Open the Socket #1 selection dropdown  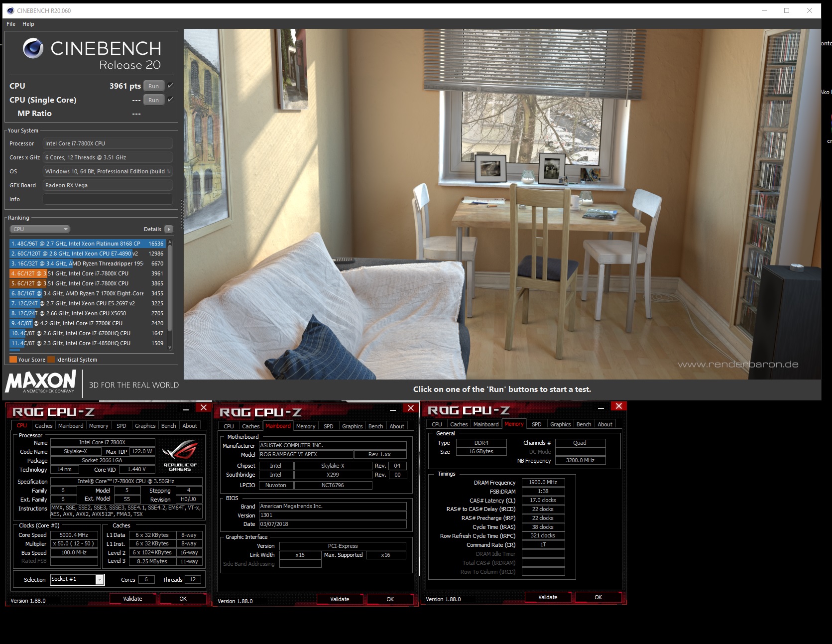coord(100,579)
